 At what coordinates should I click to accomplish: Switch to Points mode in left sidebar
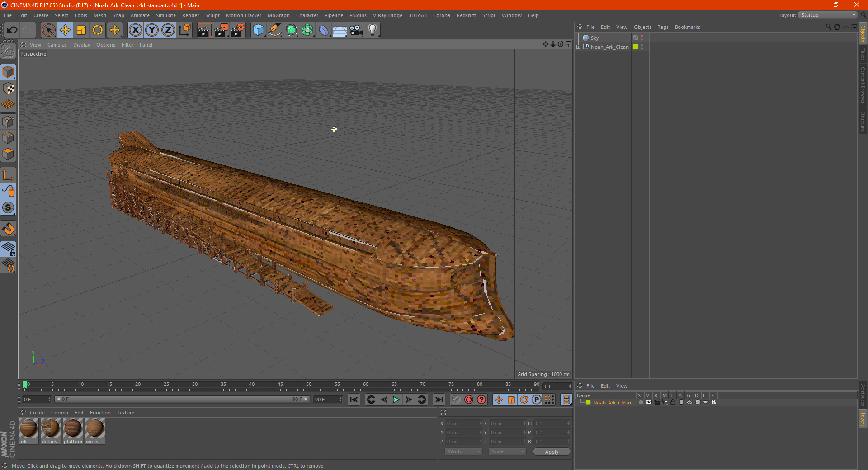tap(8, 122)
